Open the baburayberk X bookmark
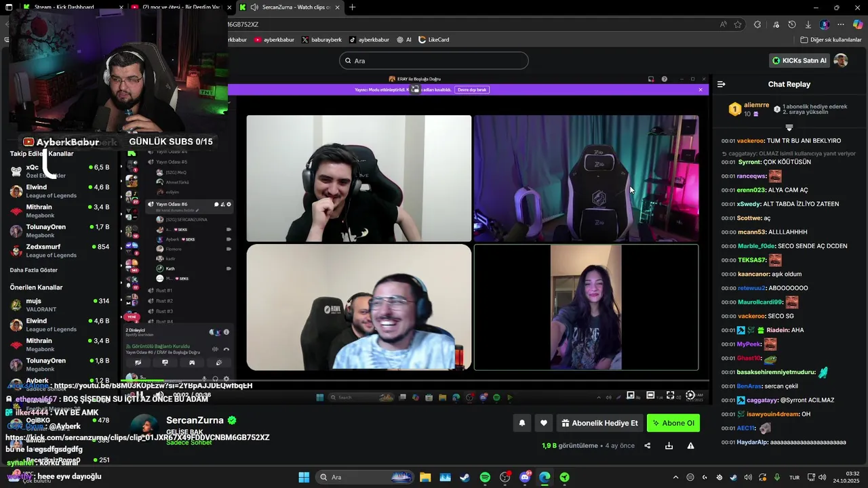 point(321,40)
